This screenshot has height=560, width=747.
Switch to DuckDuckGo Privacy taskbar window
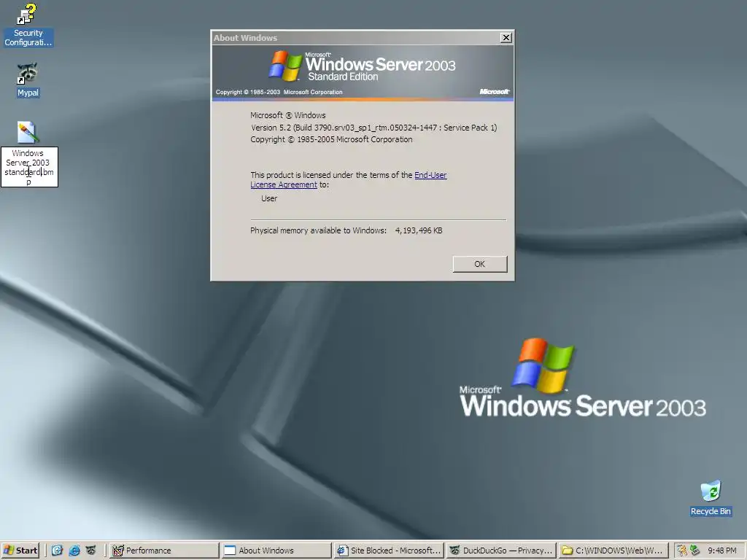pyautogui.click(x=501, y=551)
